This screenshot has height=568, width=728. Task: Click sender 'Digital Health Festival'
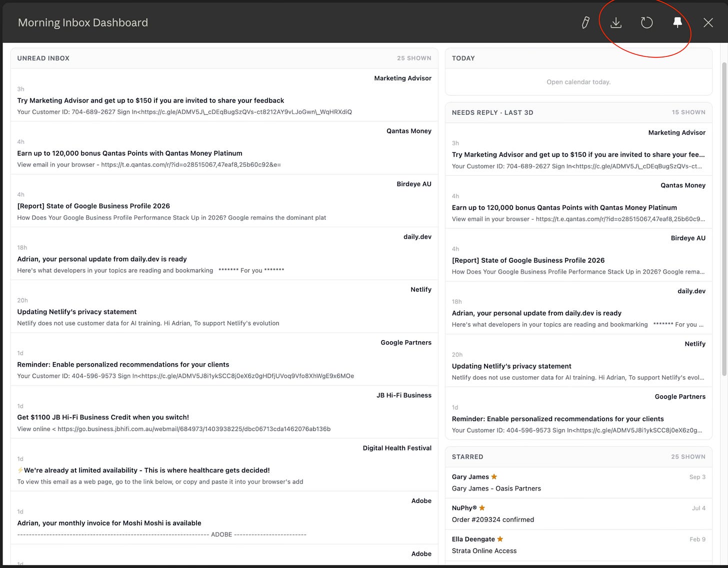pos(397,448)
